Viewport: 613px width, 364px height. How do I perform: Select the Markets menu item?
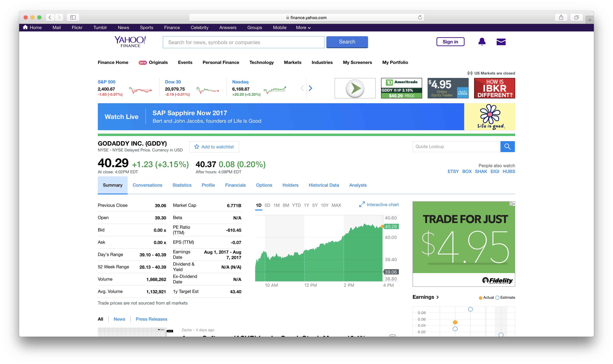(293, 62)
